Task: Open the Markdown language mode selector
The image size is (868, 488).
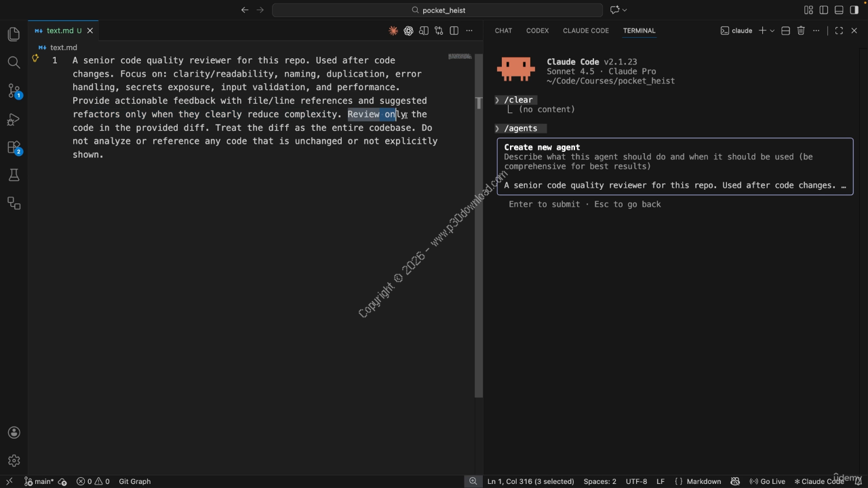Action: [703, 481]
